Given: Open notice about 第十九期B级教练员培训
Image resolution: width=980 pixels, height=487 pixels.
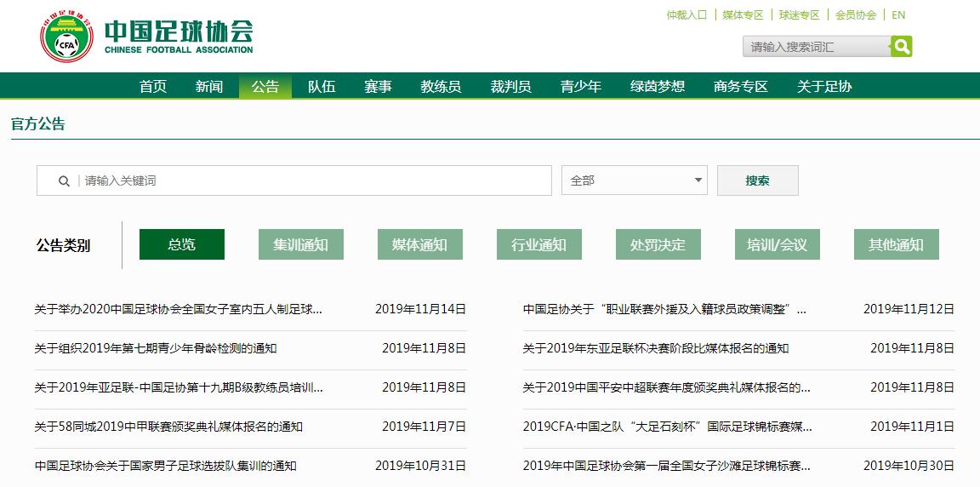Looking at the screenshot, I should 179,387.
